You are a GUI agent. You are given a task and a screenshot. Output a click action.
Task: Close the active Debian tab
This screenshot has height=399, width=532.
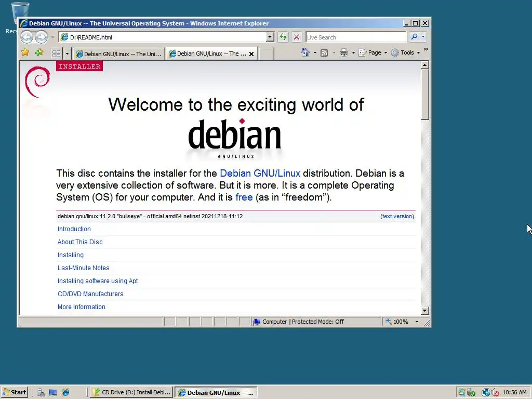coord(251,54)
